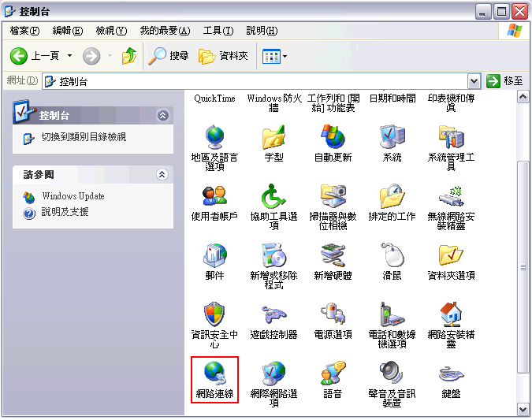Click 切換到類別目錄檢視 link
Image resolution: width=532 pixels, height=420 pixels.
84,137
